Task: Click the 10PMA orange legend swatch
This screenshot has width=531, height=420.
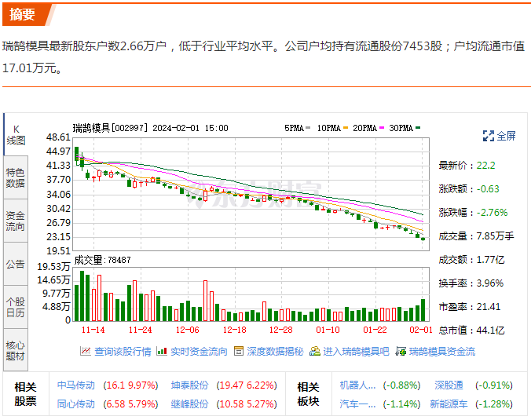Action: click(346, 128)
